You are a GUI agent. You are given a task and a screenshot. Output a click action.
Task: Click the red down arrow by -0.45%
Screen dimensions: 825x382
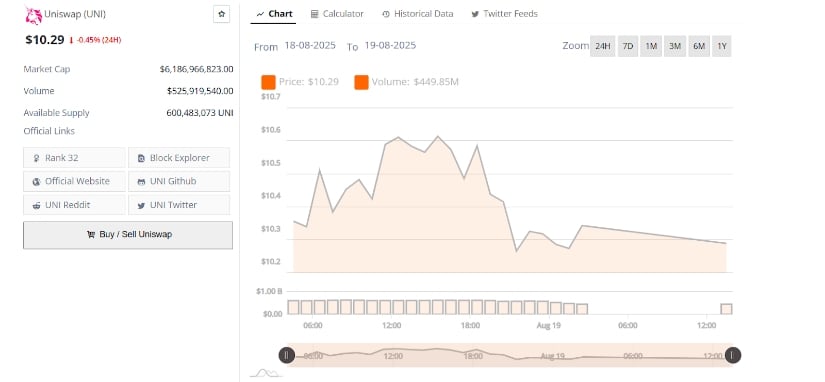click(x=72, y=41)
